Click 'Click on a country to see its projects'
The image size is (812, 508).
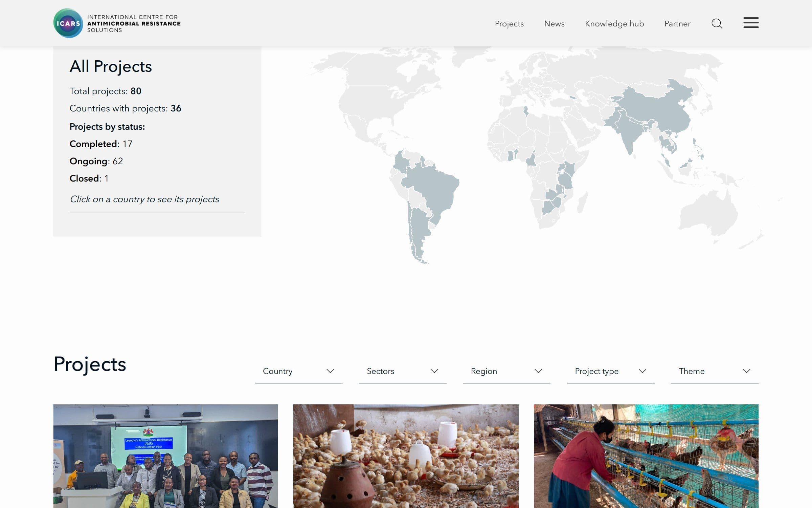pos(144,199)
